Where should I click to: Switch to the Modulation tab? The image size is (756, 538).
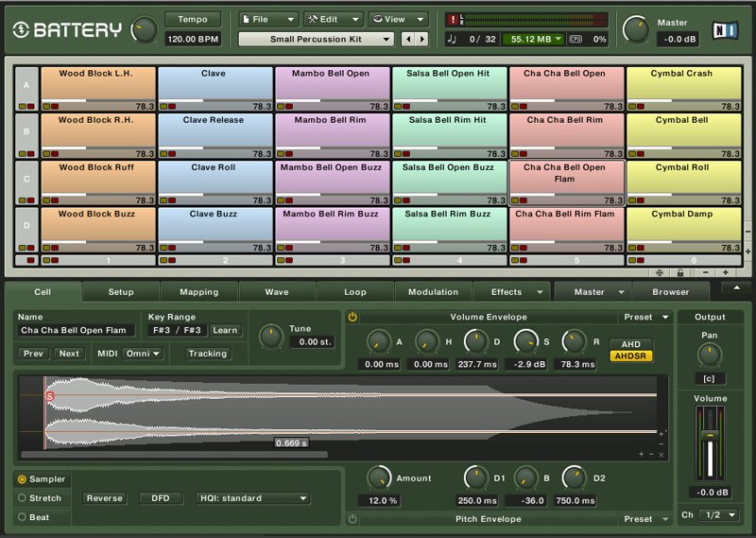(433, 292)
